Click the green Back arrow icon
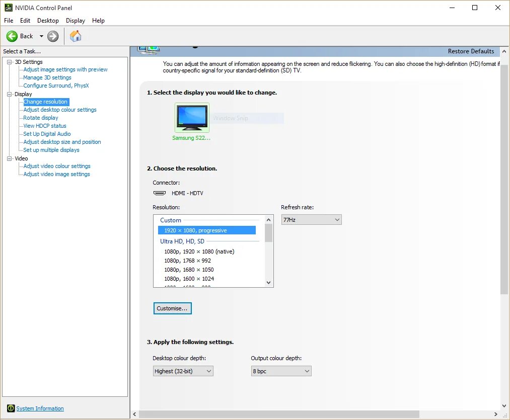Screen dimensions: 510x420 (12, 36)
